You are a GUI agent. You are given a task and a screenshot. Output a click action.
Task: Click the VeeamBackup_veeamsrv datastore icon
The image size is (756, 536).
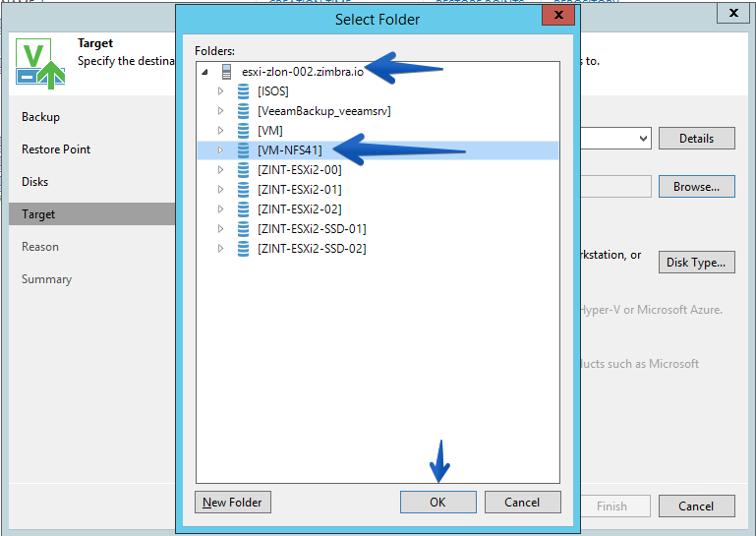tap(244, 111)
